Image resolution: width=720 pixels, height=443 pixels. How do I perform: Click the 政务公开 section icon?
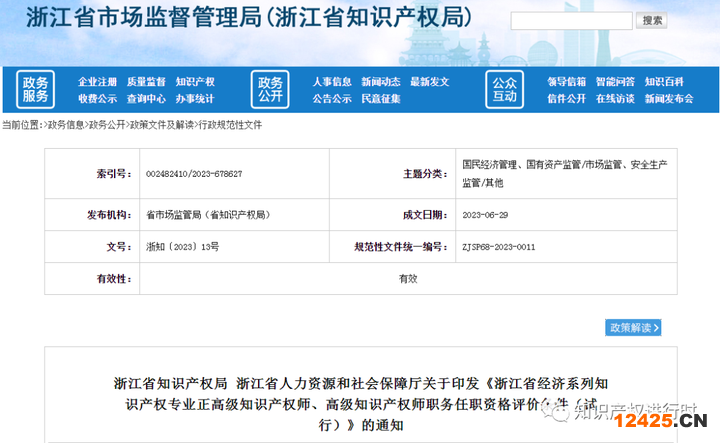(271, 89)
